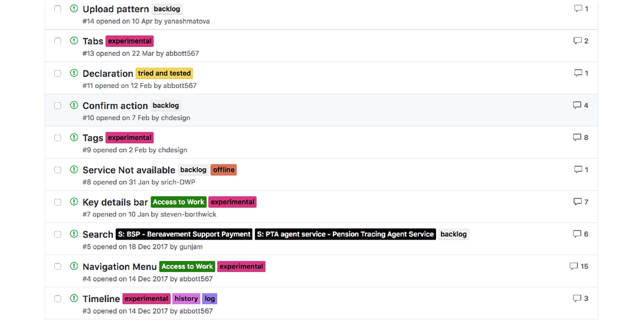Screen dimensions: 644x322
Task: Click experimental label on Key details bar
Action: (x=233, y=202)
